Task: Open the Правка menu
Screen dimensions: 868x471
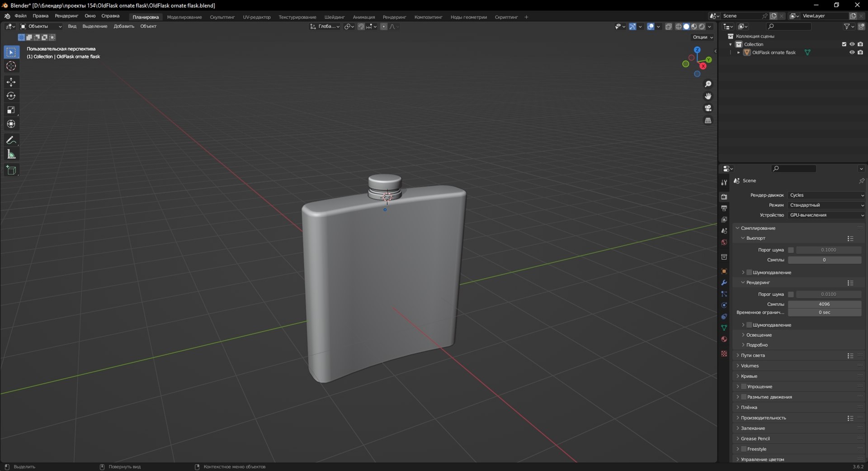Action: click(41, 16)
